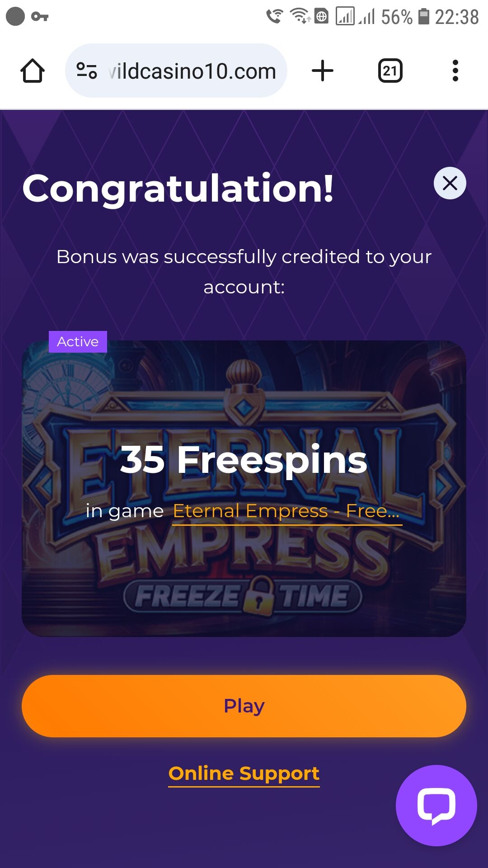
Task: Tap the Wi-Fi calling phone icon
Action: [275, 16]
